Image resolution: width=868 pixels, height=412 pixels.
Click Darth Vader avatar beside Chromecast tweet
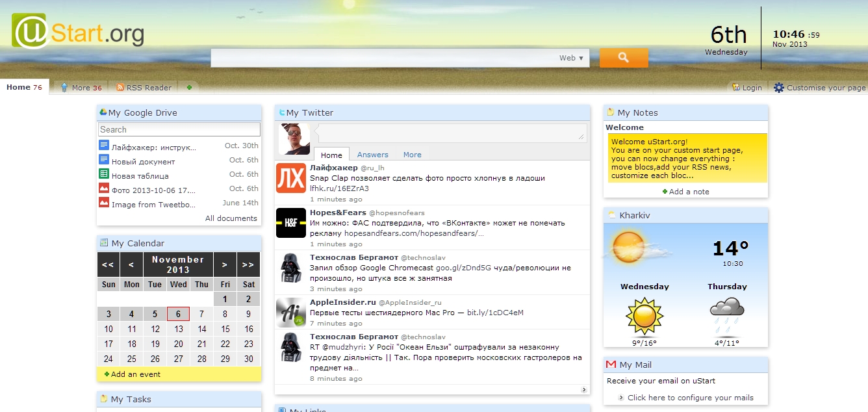click(291, 268)
